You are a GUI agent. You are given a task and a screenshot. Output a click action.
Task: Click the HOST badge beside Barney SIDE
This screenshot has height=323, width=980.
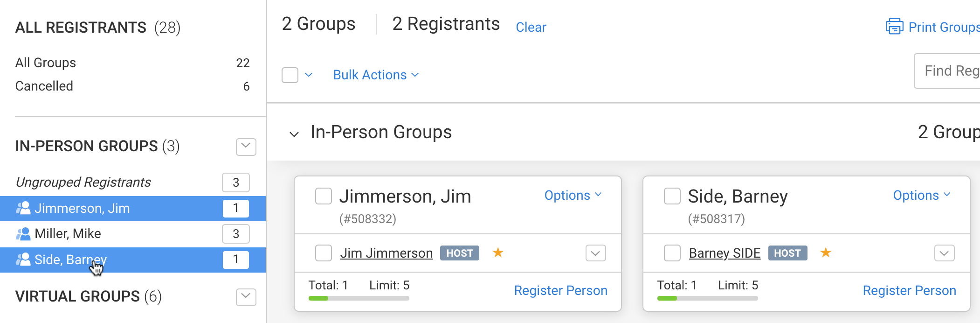coord(787,253)
